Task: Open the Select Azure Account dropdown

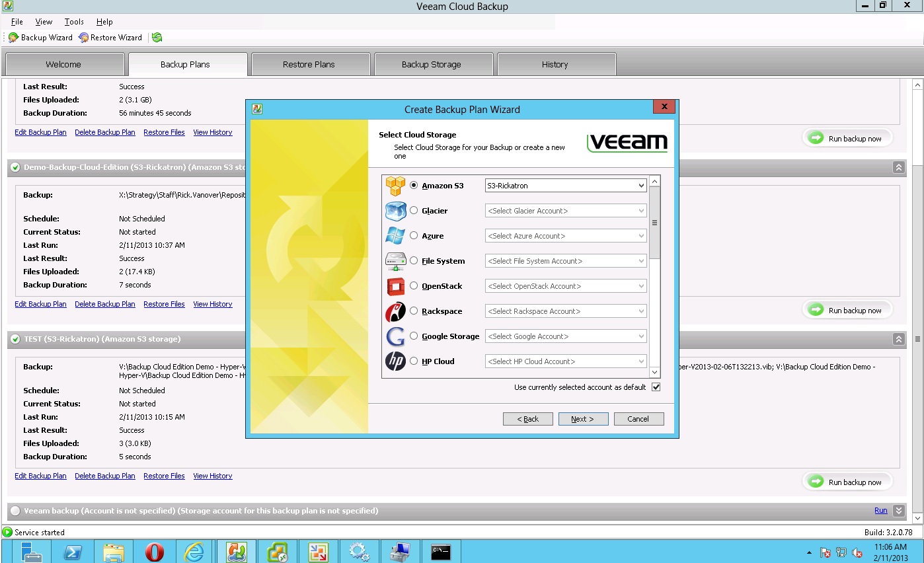Action: [x=566, y=236]
